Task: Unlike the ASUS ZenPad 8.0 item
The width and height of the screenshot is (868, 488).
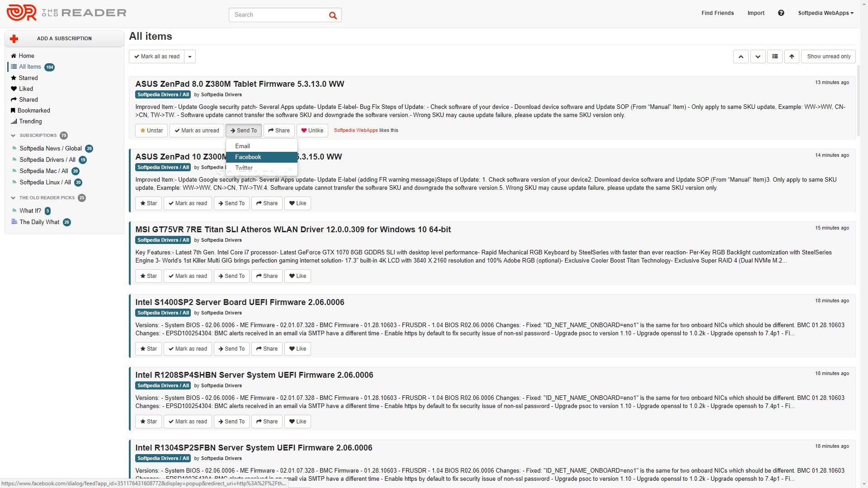Action: pyautogui.click(x=312, y=131)
